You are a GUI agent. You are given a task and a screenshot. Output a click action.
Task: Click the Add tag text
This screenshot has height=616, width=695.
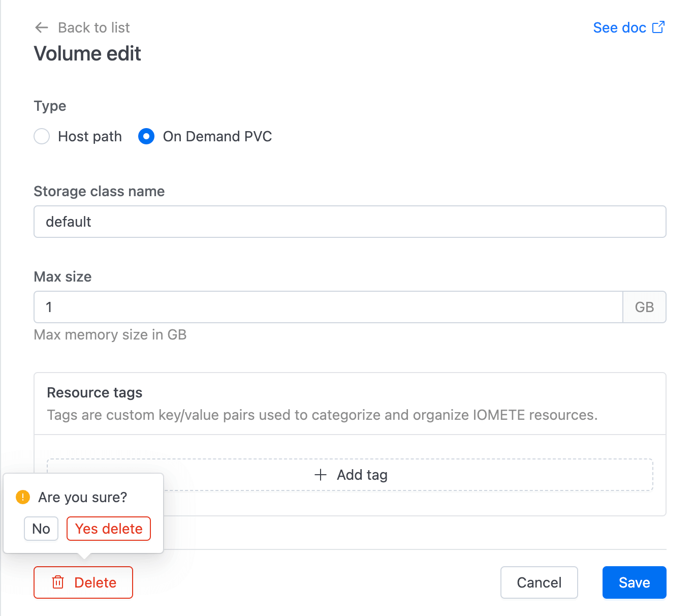click(x=362, y=475)
